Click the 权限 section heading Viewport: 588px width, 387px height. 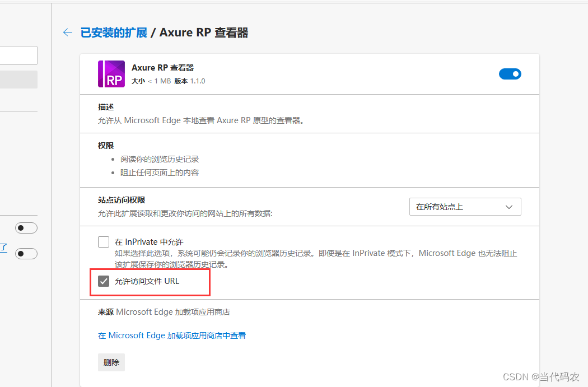[106, 146]
